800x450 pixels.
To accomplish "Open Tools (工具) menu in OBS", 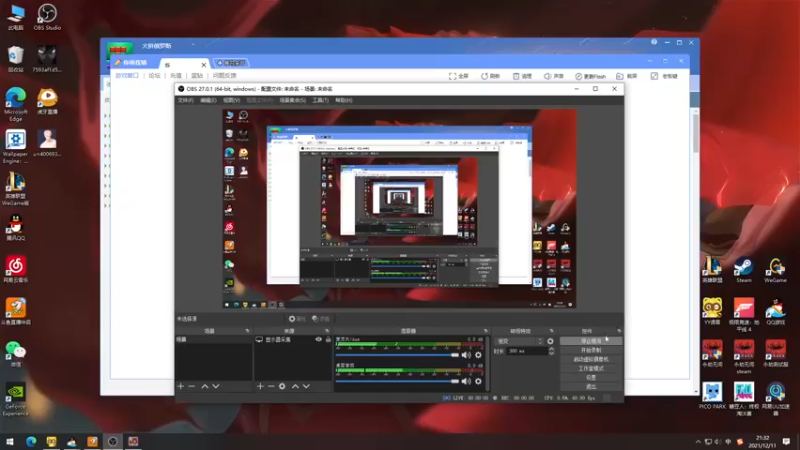I will pos(320,100).
